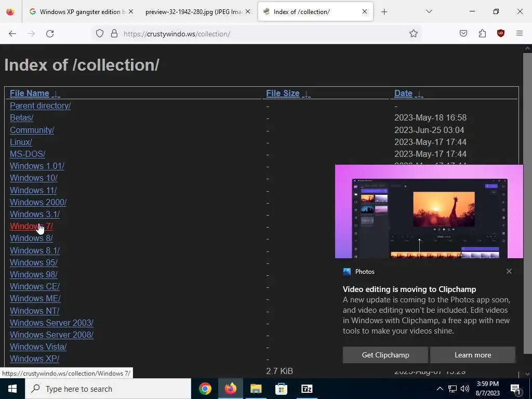Go back using the browser back arrow
This screenshot has height=399, width=532.
coord(12,34)
